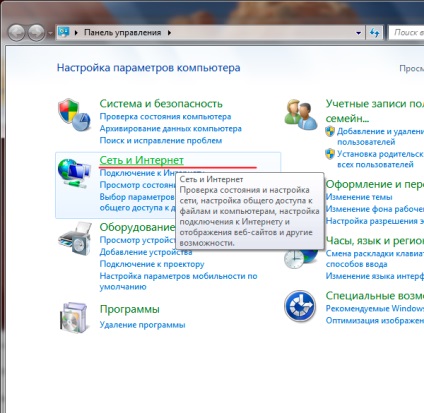Click Панель управления in the address bar
The width and height of the screenshot is (424, 413).
(x=123, y=33)
